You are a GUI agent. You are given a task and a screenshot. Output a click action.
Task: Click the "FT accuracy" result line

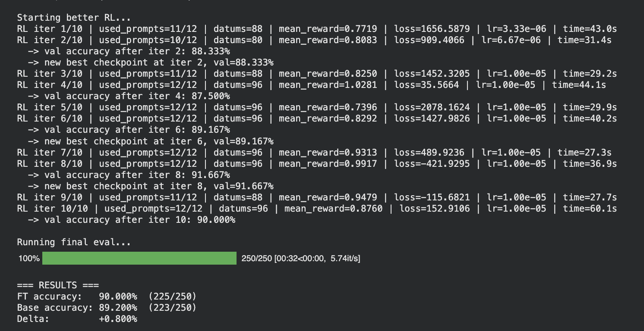[107, 297]
